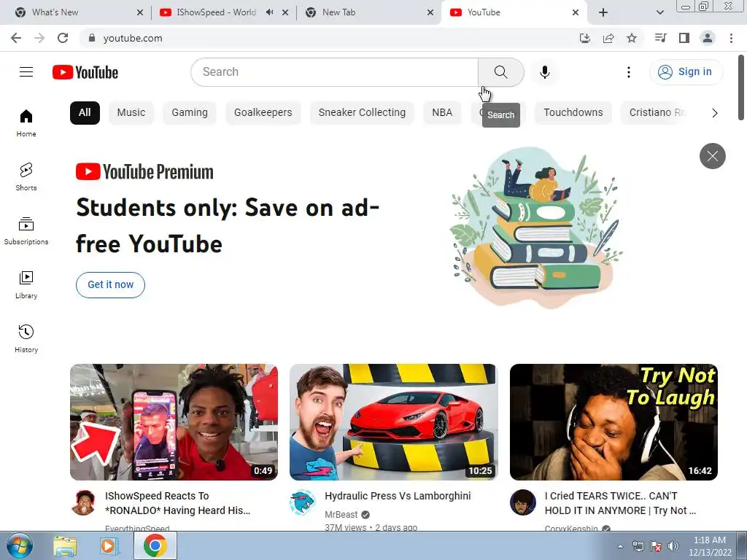Mute the IShowSpeed tab via speaker icon
This screenshot has width=747, height=560.
270,12
